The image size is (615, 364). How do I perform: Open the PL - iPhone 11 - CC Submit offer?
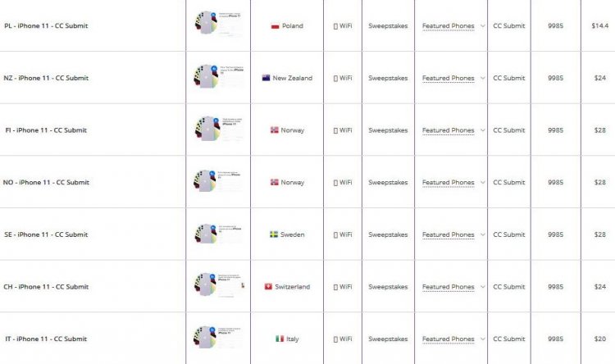click(46, 26)
